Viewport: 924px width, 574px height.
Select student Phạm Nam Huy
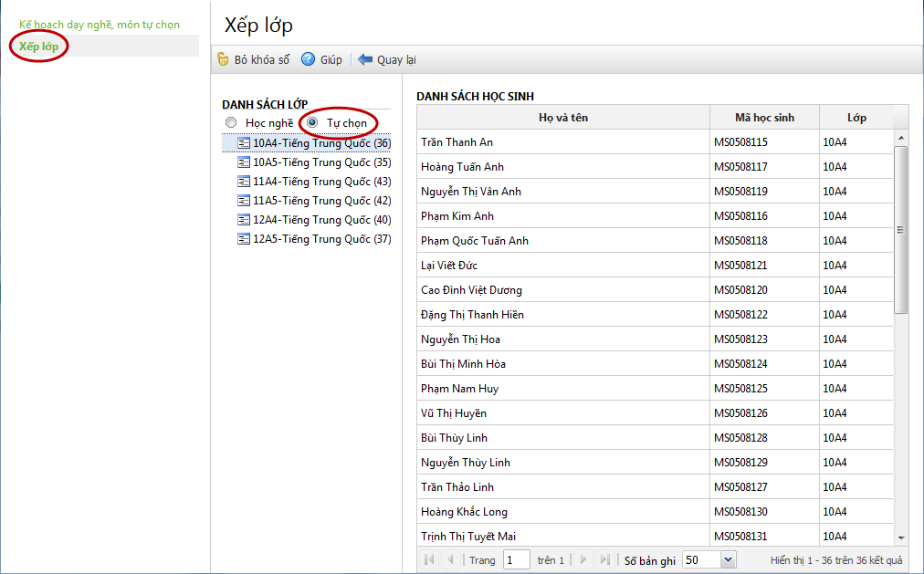(459, 389)
